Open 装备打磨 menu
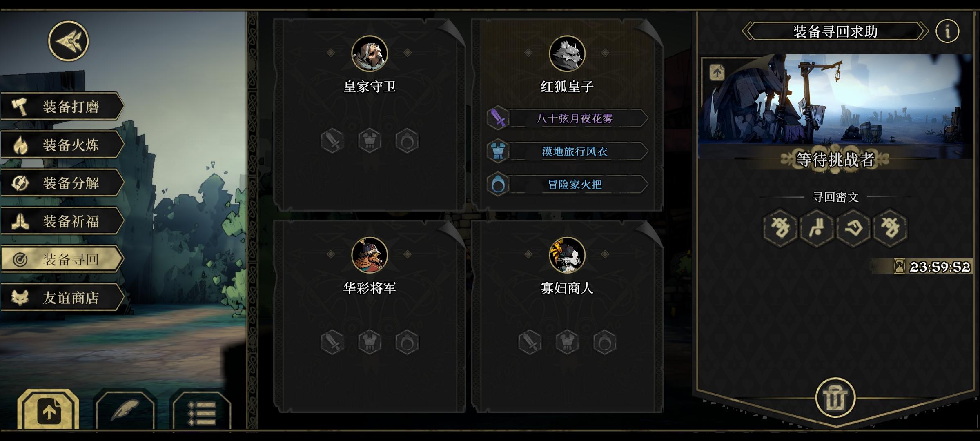This screenshot has height=441, width=980. (x=62, y=107)
